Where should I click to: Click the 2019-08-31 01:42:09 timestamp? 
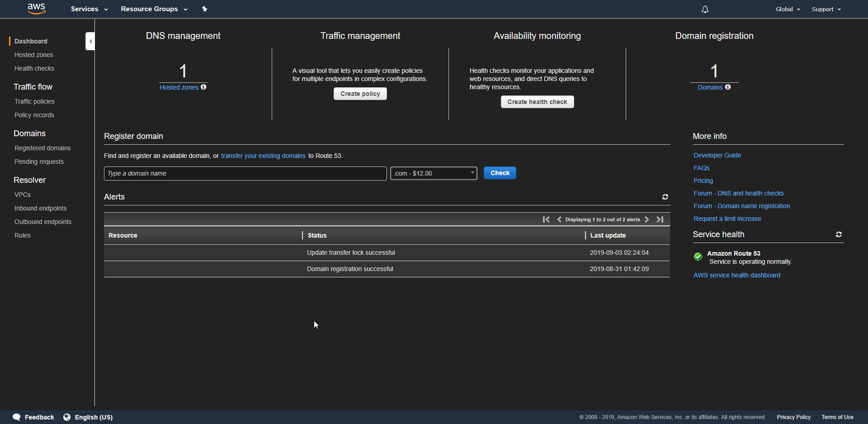click(619, 269)
